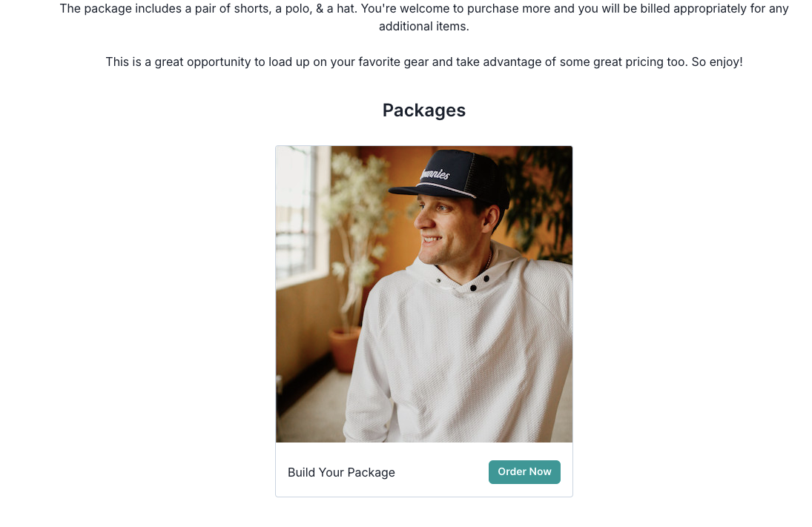This screenshot has width=812, height=527.
Task: Click the "additional items." text line
Action: point(423,27)
